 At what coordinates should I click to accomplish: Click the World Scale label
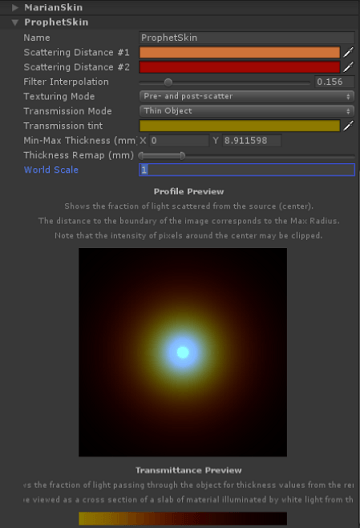point(51,170)
